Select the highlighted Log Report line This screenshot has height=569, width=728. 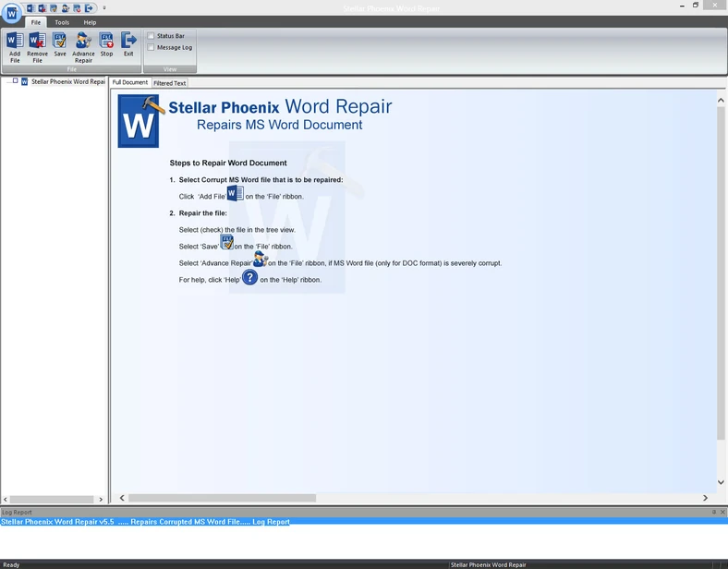pyautogui.click(x=364, y=522)
